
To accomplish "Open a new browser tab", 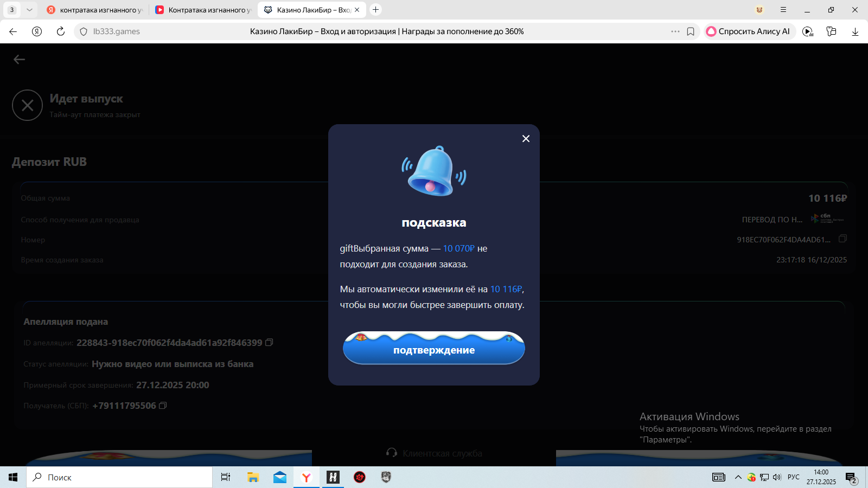I will pyautogui.click(x=375, y=10).
